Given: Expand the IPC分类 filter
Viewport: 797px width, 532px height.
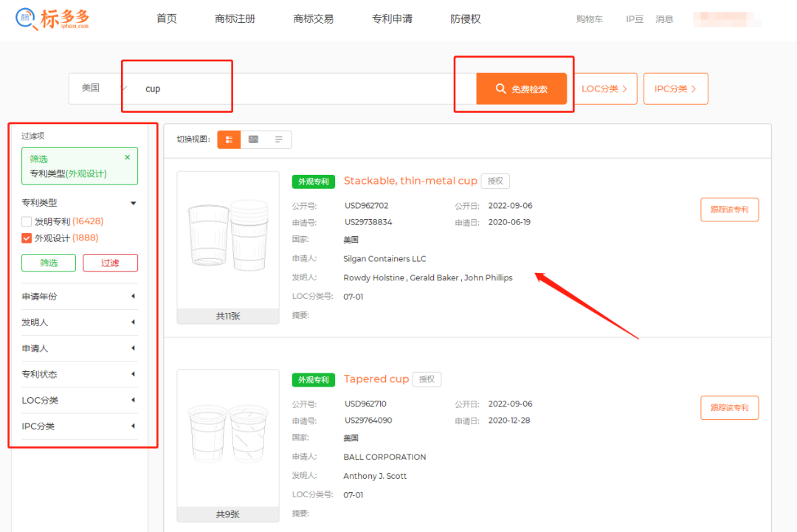Looking at the screenshot, I should pyautogui.click(x=80, y=426).
